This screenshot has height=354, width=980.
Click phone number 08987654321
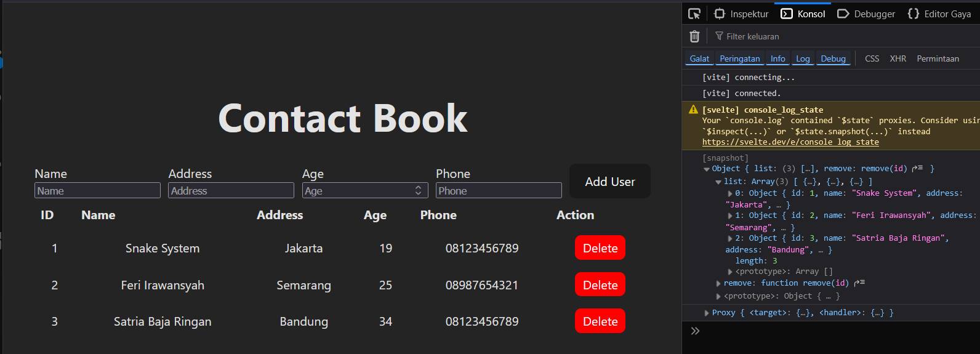[482, 285]
